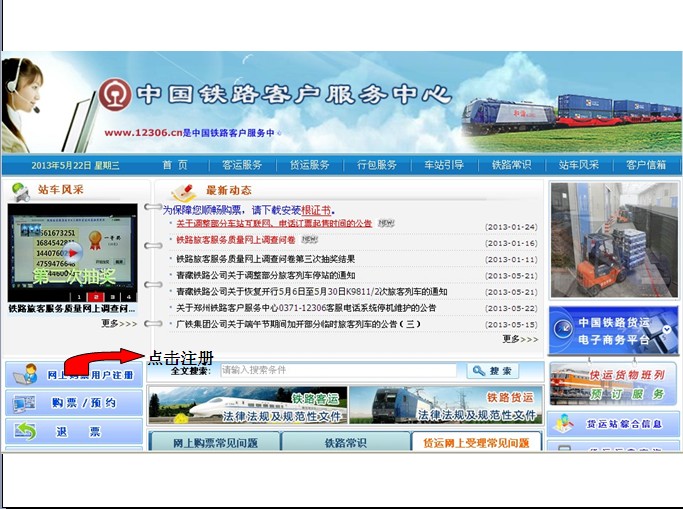
Task: Play the 第二次抽奖 video
Action: (73, 253)
